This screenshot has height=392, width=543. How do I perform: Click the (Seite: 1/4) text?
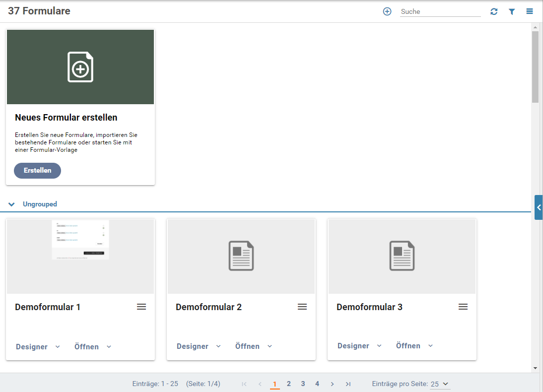click(204, 384)
